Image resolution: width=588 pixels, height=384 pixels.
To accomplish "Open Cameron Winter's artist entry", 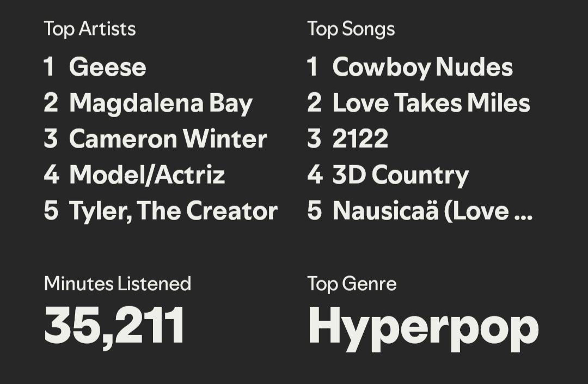I will click(x=168, y=139).
